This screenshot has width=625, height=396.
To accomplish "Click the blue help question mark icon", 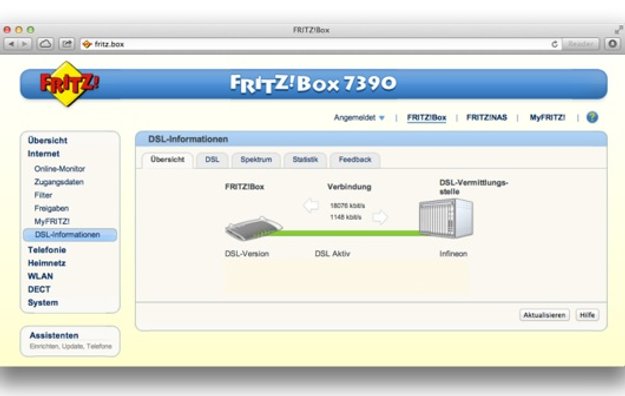I will point(592,117).
